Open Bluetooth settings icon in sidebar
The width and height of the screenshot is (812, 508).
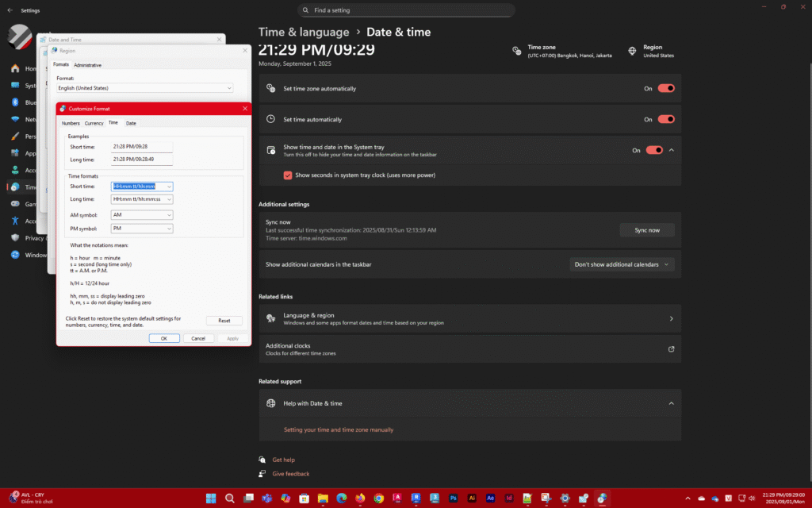tap(15, 102)
